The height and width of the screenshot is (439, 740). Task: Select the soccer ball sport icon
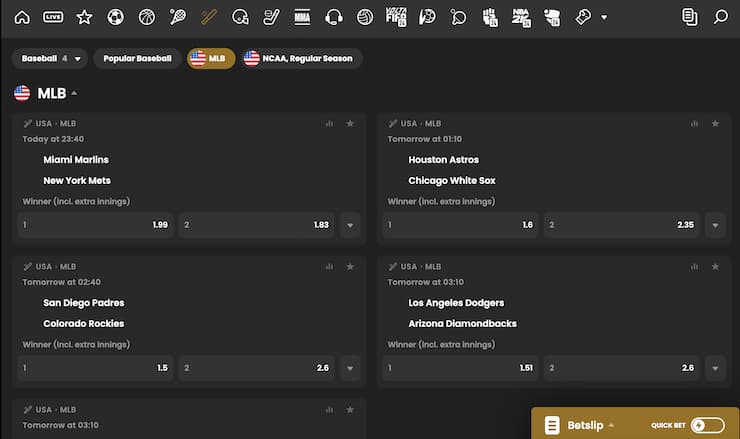coord(115,17)
